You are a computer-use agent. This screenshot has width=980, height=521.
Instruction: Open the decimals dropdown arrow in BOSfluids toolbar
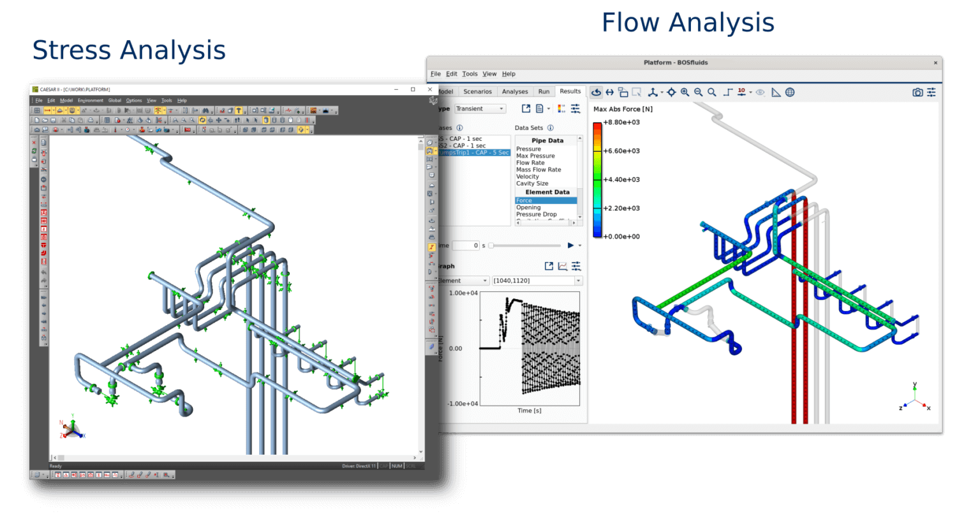pos(750,92)
